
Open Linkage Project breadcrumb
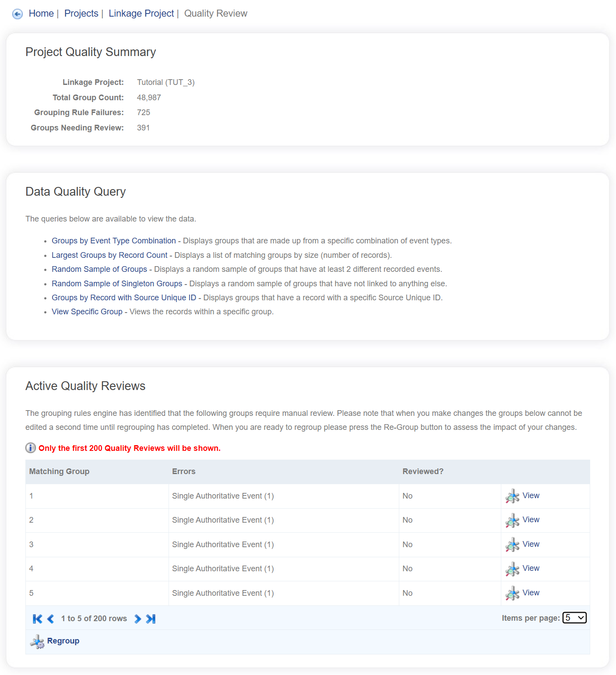pos(141,14)
